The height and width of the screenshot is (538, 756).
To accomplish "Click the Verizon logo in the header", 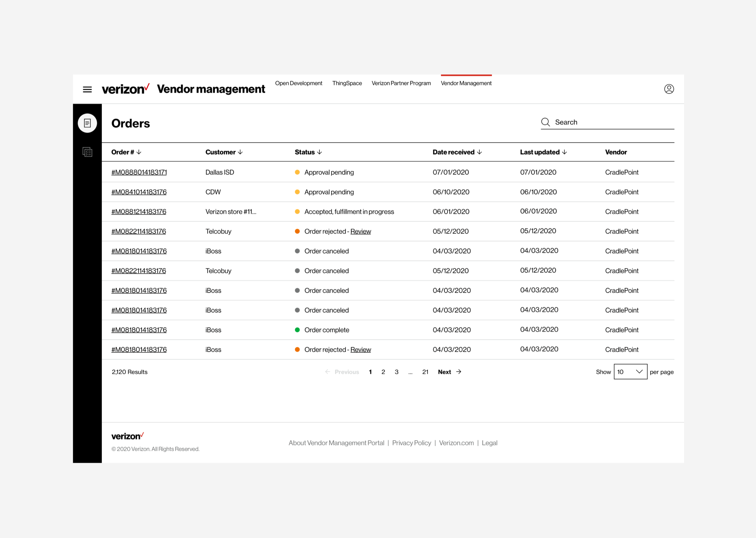I will (x=125, y=89).
